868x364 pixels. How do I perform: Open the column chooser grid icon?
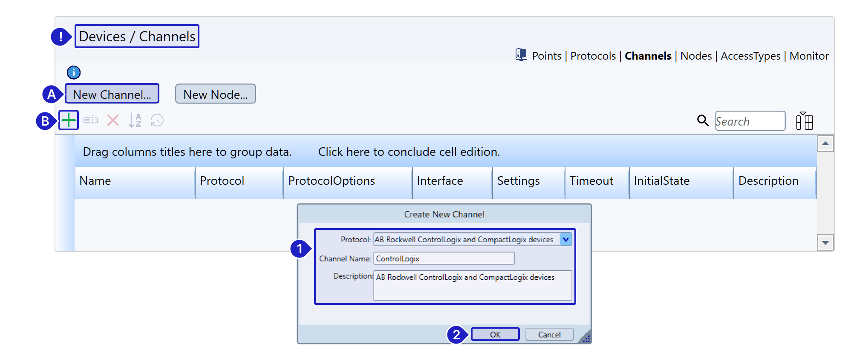coord(804,121)
